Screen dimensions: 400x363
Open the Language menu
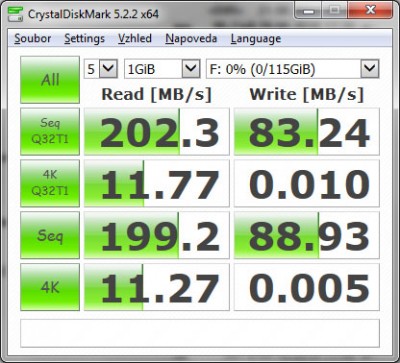(256, 39)
